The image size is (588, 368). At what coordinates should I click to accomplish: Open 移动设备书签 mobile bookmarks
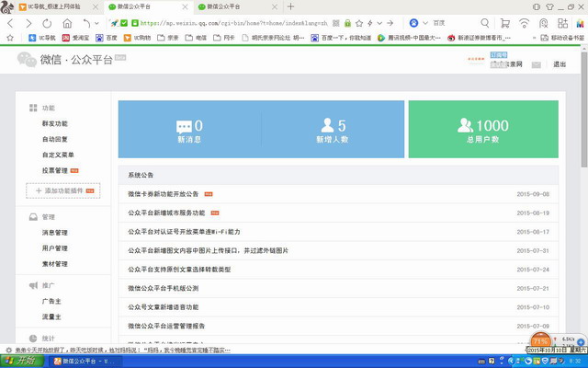tap(562, 38)
